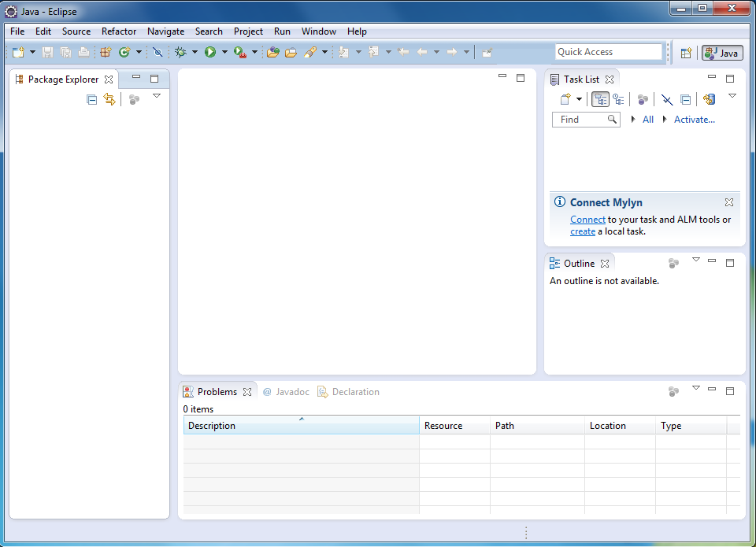Toggle Categorized view in Task List
This screenshot has width=756, height=547.
600,99
